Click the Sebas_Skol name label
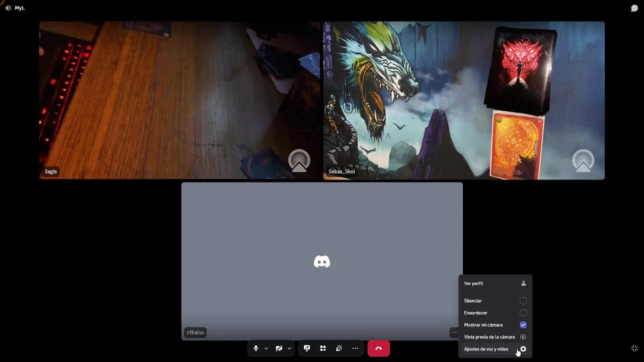The width and height of the screenshot is (644, 362). [x=342, y=171]
